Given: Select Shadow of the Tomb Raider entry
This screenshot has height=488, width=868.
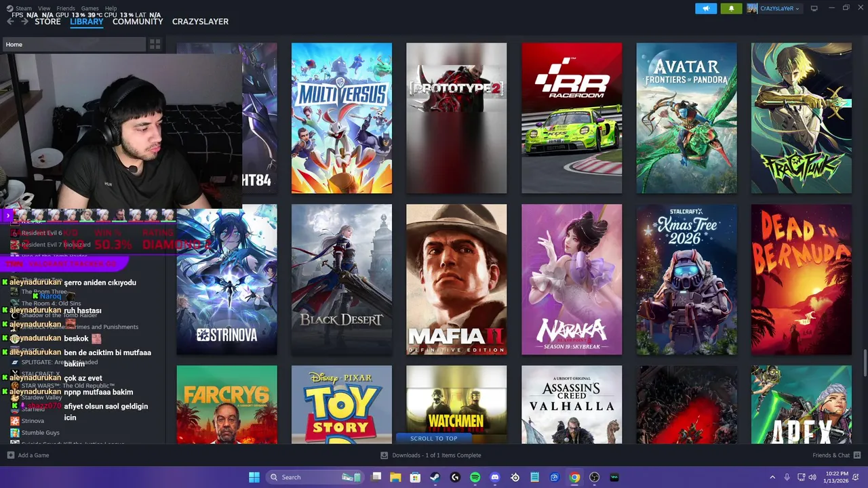Looking at the screenshot, I should click(x=59, y=315).
